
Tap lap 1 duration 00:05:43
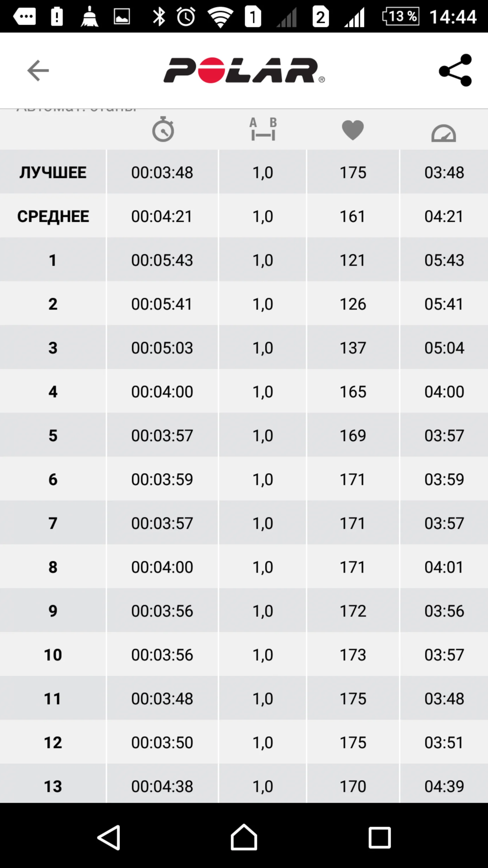(162, 260)
